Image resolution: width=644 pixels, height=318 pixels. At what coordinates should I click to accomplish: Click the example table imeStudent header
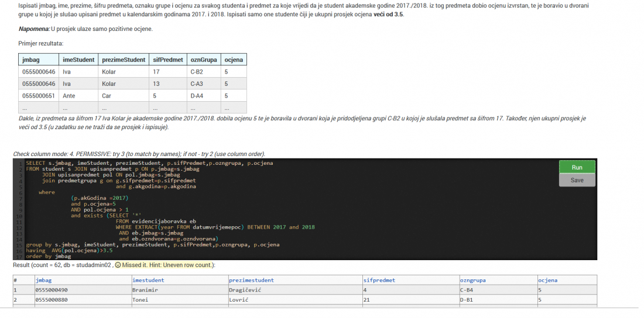coord(78,60)
